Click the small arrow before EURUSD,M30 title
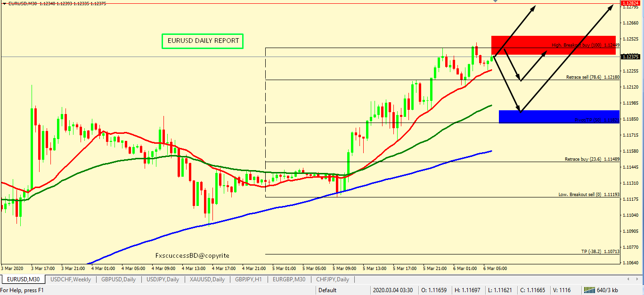644x295 pixels. 5,3
